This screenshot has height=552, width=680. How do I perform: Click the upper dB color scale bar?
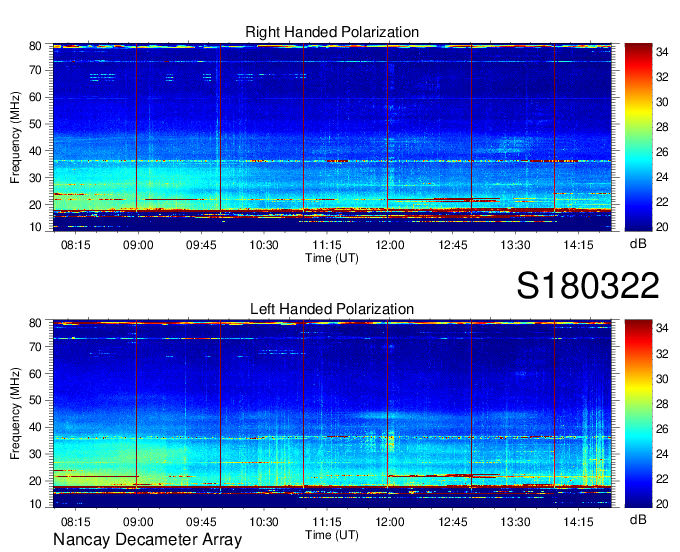(x=638, y=137)
